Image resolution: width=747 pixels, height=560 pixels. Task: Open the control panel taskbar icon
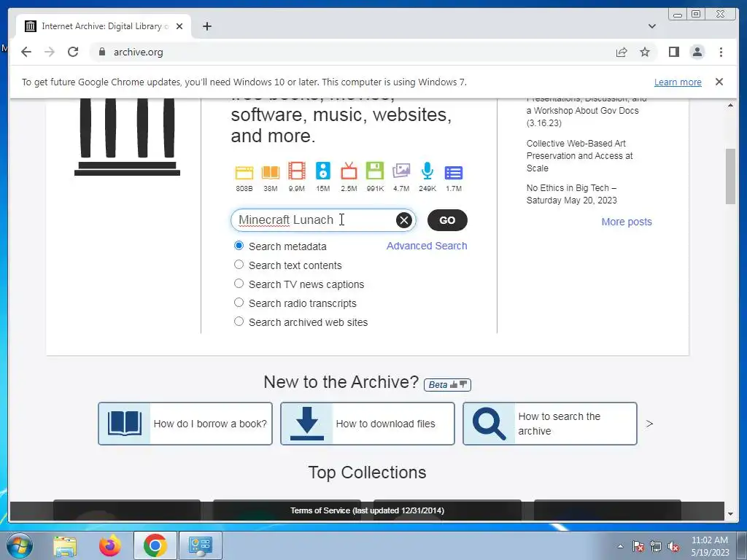(x=200, y=545)
